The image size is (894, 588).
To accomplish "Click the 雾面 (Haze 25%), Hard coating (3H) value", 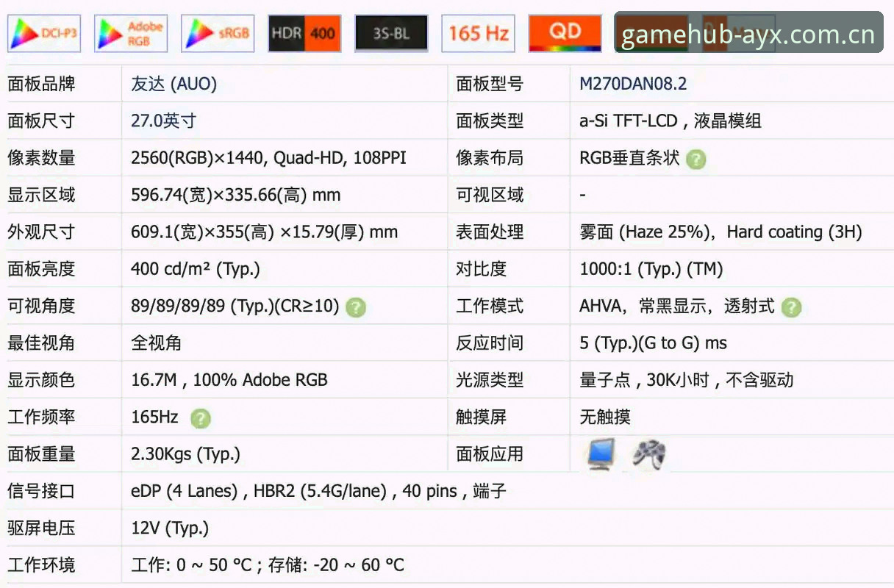I will click(x=720, y=232).
